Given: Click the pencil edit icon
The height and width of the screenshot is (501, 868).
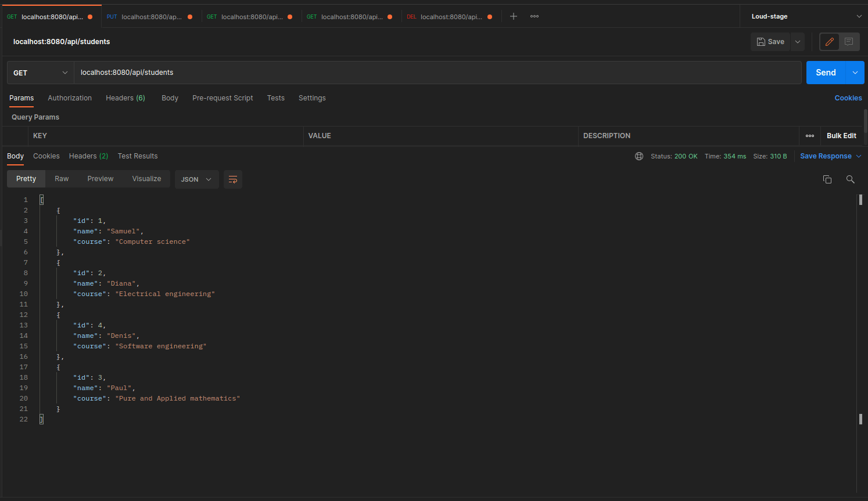Looking at the screenshot, I should pyautogui.click(x=830, y=42).
